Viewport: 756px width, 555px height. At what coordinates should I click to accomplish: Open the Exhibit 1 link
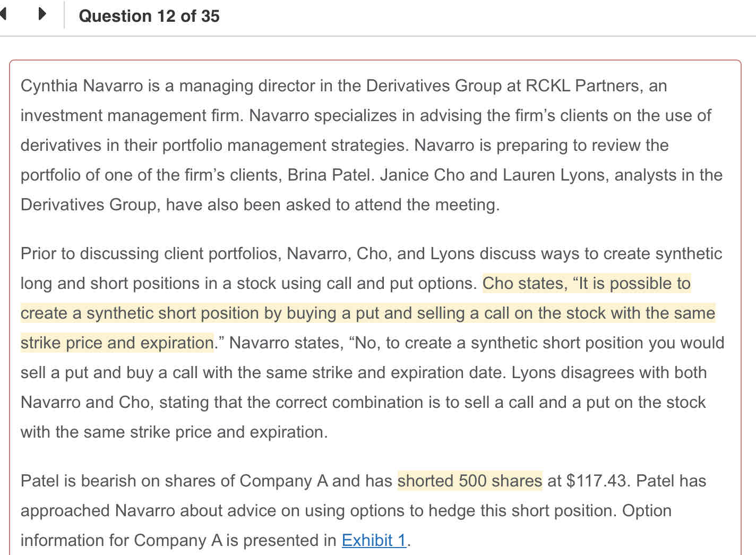pyautogui.click(x=374, y=540)
